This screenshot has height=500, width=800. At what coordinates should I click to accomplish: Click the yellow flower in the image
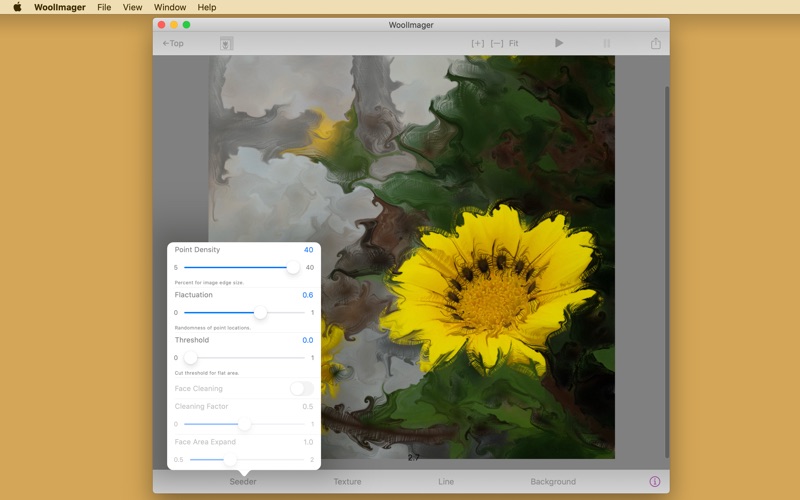[489, 290]
